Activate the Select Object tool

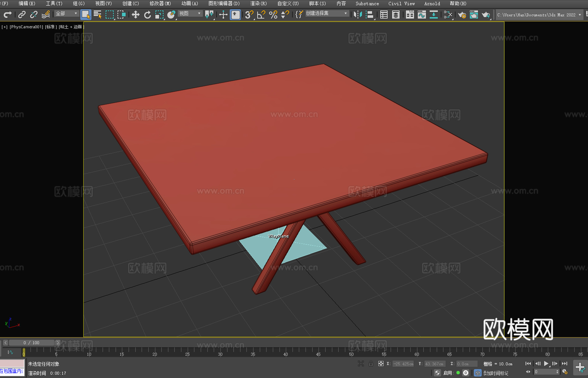(x=86, y=14)
